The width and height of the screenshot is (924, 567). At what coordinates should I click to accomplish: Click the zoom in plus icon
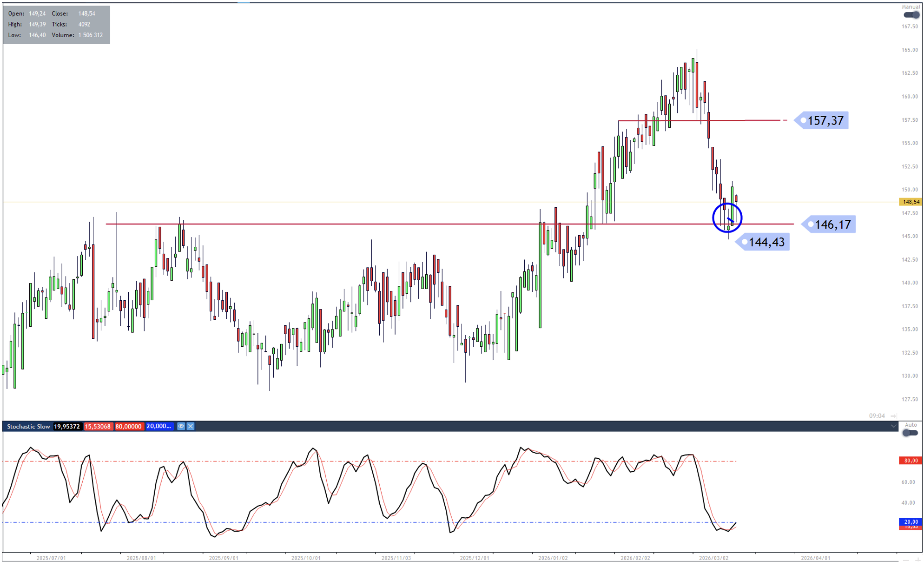pos(917,560)
